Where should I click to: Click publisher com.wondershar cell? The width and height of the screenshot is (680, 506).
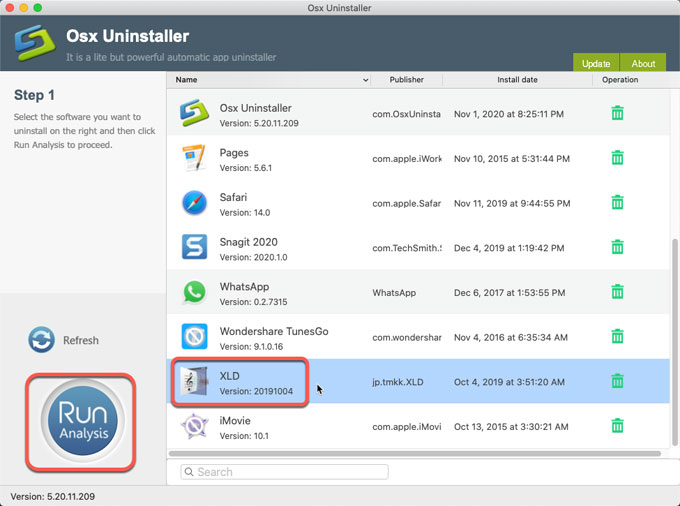tap(407, 337)
